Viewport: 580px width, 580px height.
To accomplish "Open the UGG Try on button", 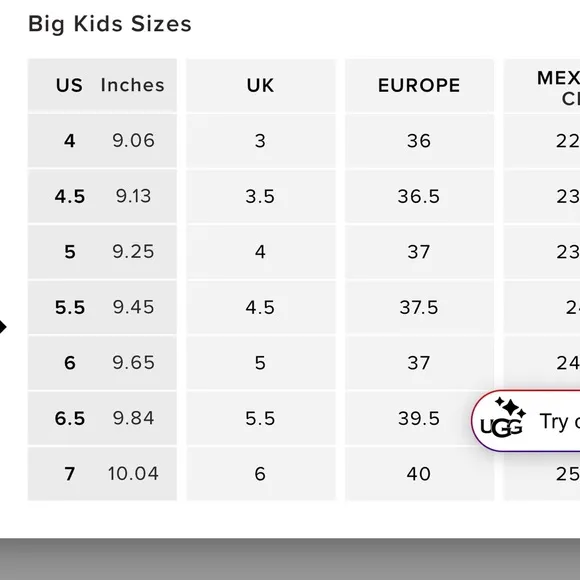I will pos(526,420).
